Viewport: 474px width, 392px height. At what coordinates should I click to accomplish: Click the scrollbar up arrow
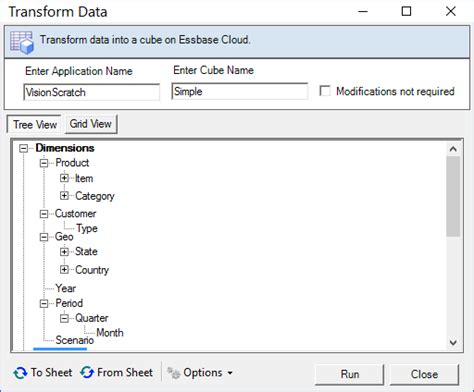point(453,149)
